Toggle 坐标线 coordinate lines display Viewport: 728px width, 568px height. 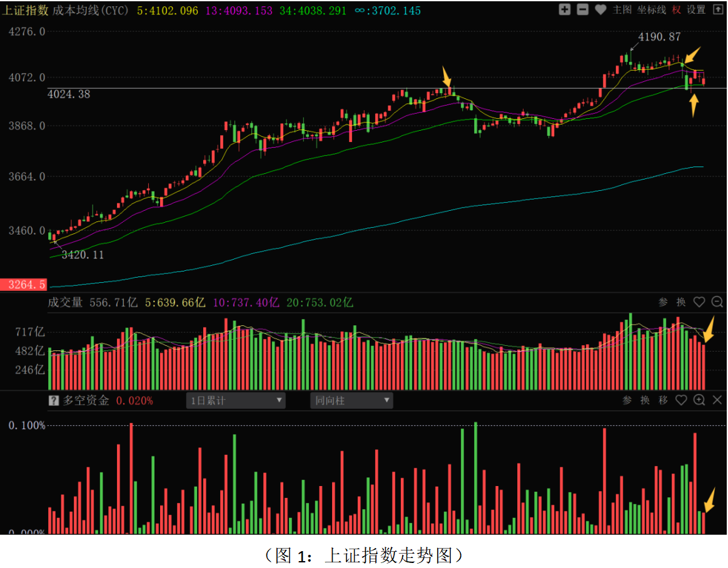[651, 10]
